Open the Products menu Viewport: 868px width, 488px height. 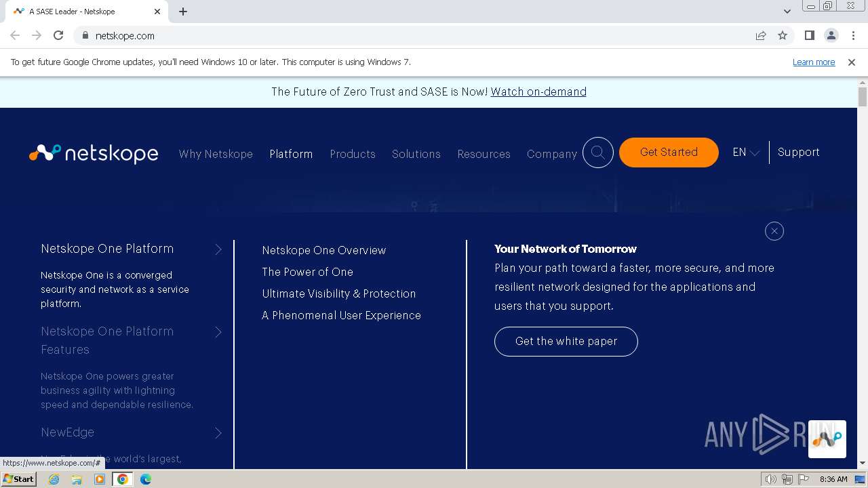[x=353, y=154]
